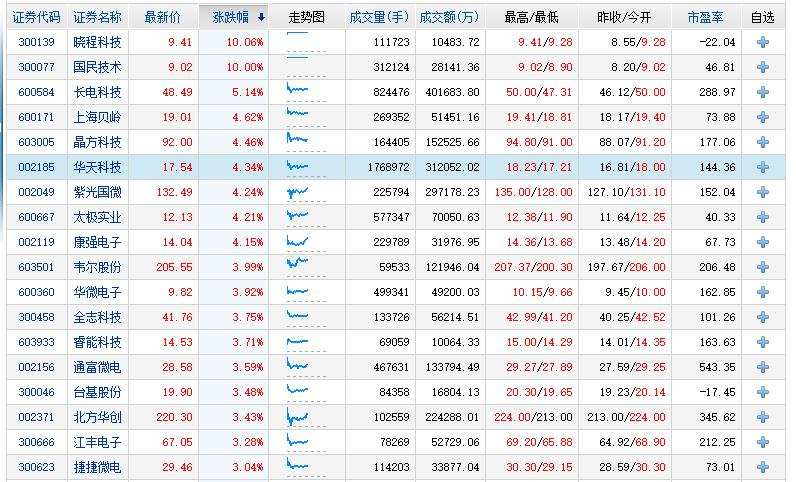Open stock code link 002185
The width and height of the screenshot is (796, 482).
click(37, 167)
